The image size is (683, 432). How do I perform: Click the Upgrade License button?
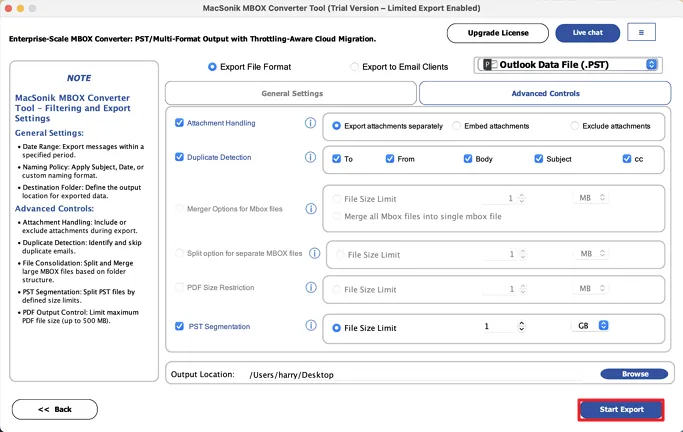pyautogui.click(x=498, y=33)
